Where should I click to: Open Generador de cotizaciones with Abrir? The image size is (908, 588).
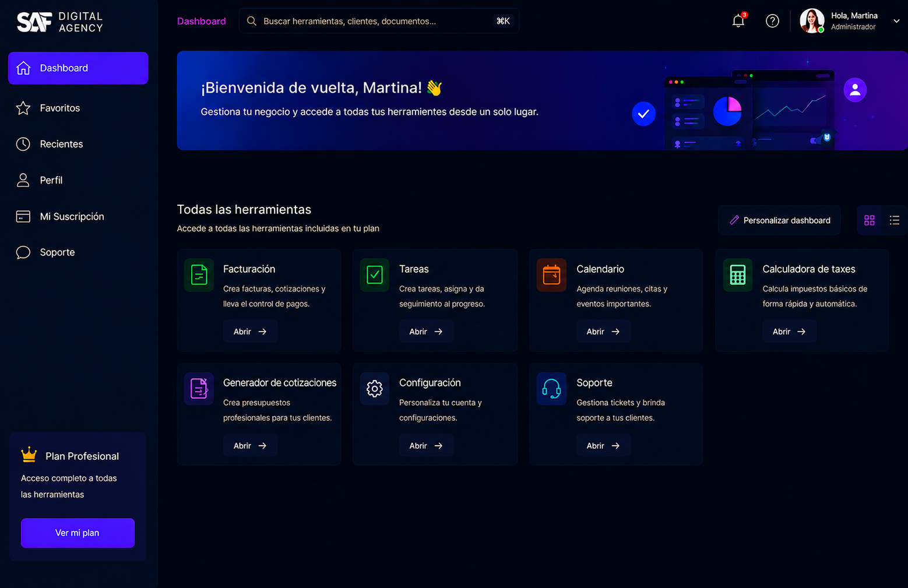(x=250, y=446)
